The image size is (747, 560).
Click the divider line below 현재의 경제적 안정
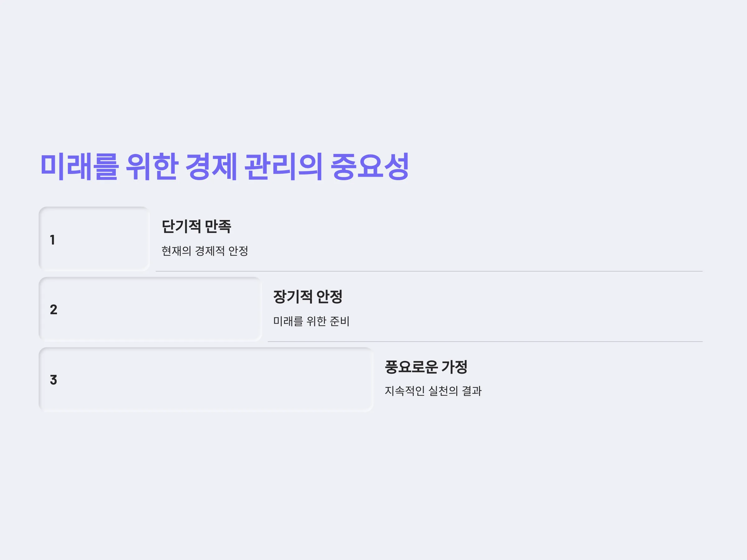coord(429,271)
